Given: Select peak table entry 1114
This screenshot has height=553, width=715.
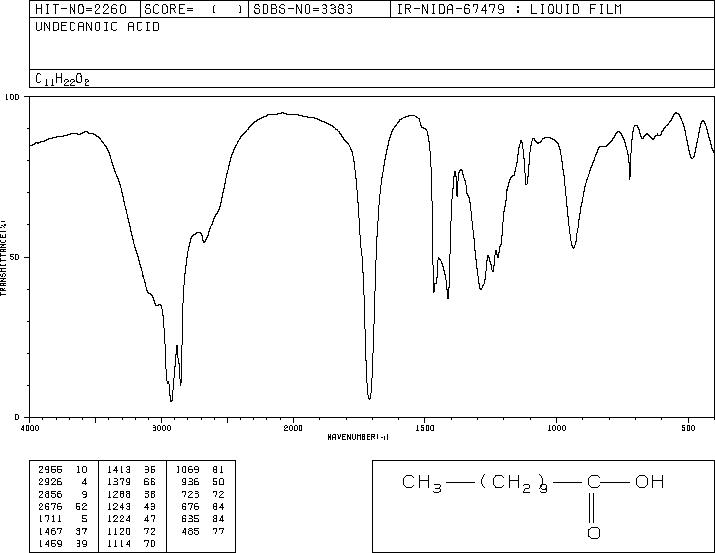Looking at the screenshot, I should point(119,544).
